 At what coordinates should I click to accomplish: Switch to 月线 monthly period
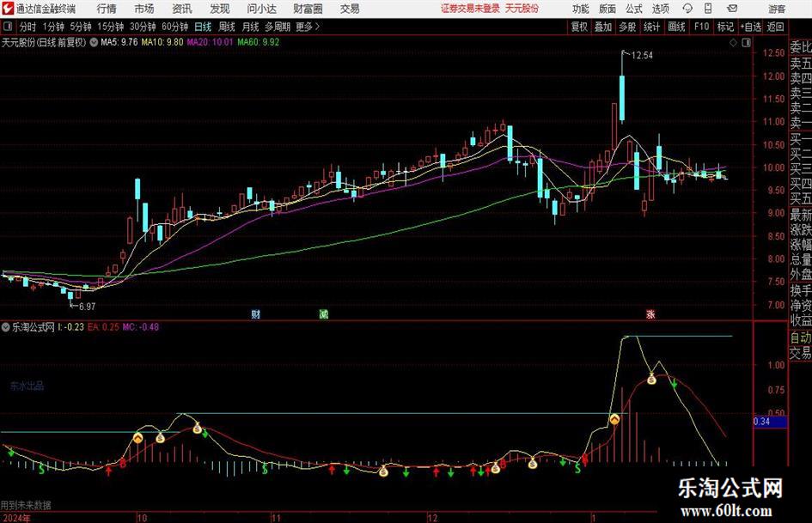click(250, 27)
